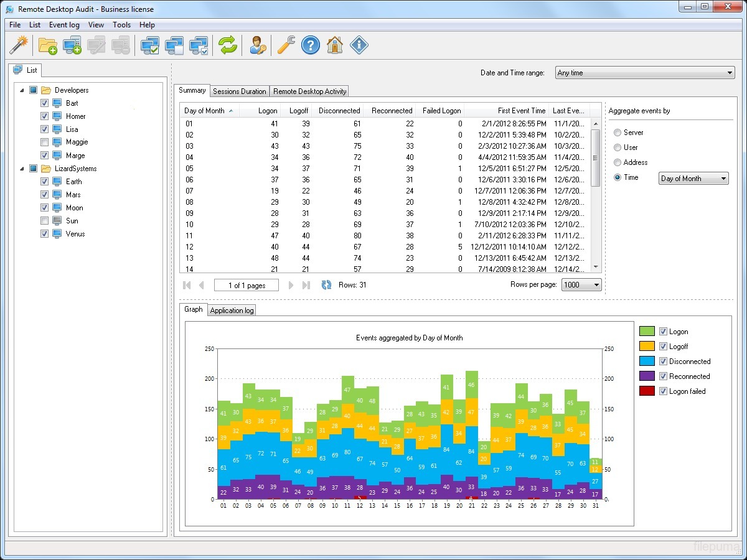
Task: Click the blue question mark help icon
Action: pos(310,45)
